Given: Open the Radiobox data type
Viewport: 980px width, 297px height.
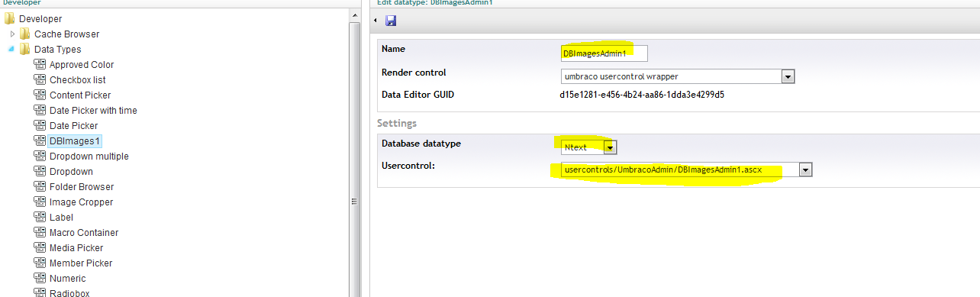Looking at the screenshot, I should point(69,292).
